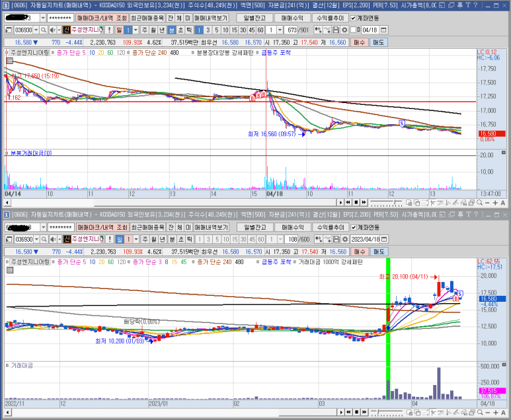Open calendar picker next to 2023/04/18 date

(384, 239)
